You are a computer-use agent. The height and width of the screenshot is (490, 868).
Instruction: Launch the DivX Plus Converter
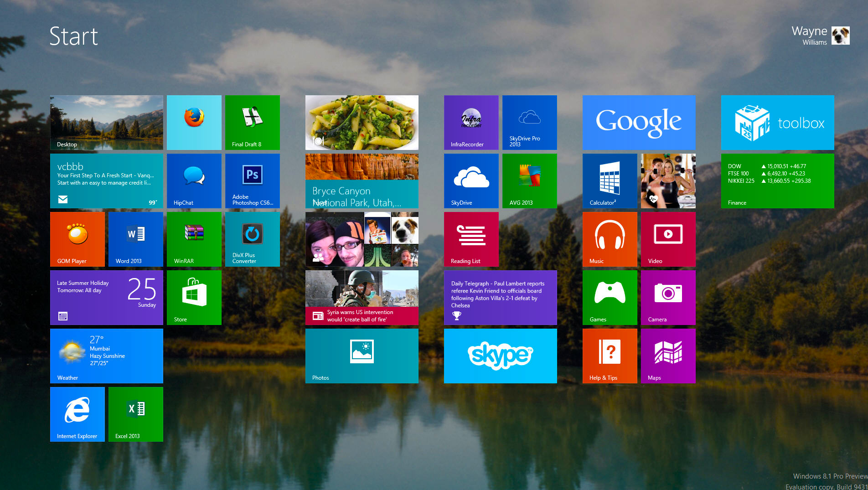click(x=252, y=239)
